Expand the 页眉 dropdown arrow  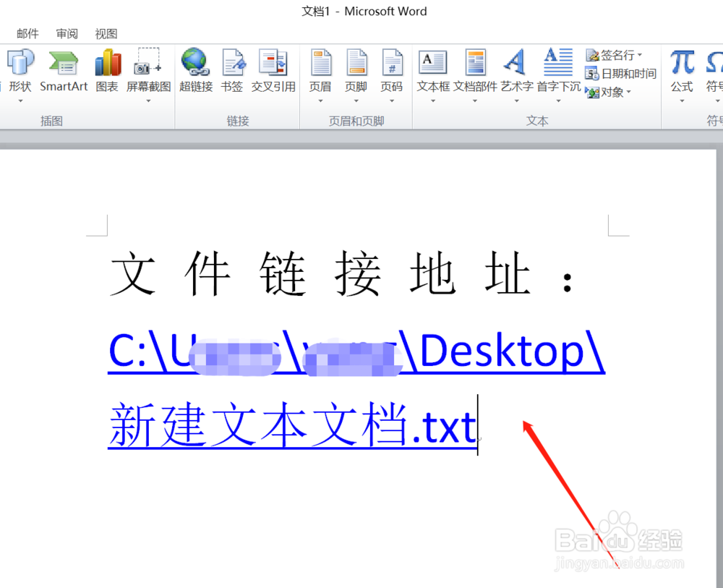pyautogui.click(x=320, y=101)
